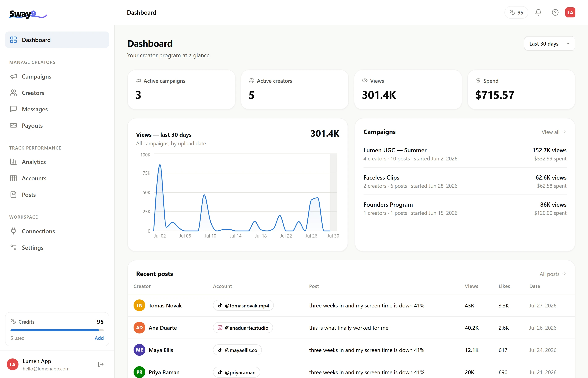This screenshot has width=588, height=378.
Task: Click the log out icon beside Lumen App
Action: tap(101, 364)
